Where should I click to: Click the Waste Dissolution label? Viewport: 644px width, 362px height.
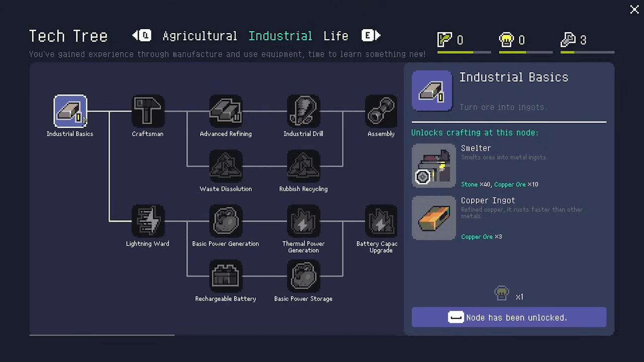pos(225,189)
